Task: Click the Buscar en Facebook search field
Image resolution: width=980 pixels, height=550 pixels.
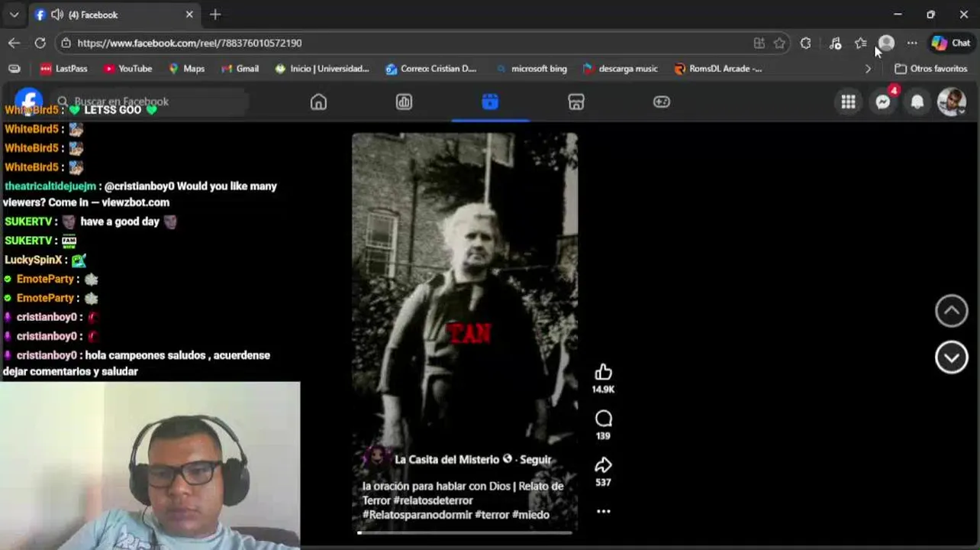Action: click(151, 102)
